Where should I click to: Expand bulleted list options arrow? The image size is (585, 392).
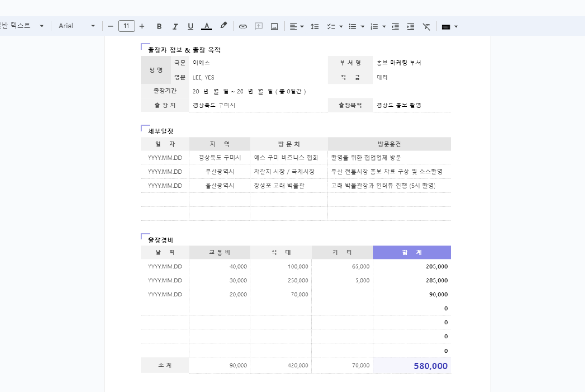[x=362, y=26]
